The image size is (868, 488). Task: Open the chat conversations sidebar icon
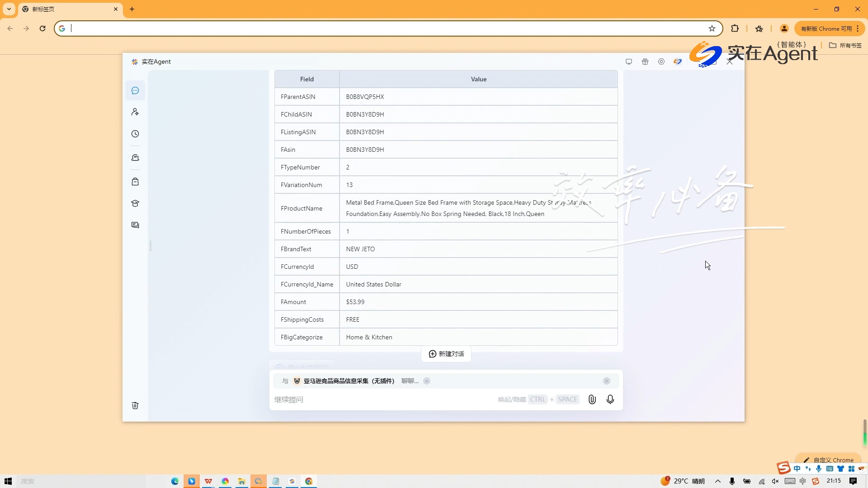pos(135,91)
